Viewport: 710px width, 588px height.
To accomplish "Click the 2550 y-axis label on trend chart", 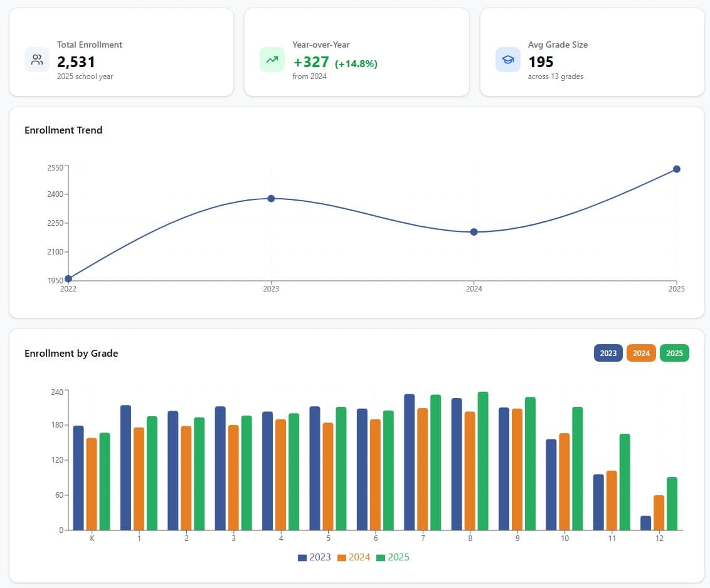I will click(x=55, y=167).
